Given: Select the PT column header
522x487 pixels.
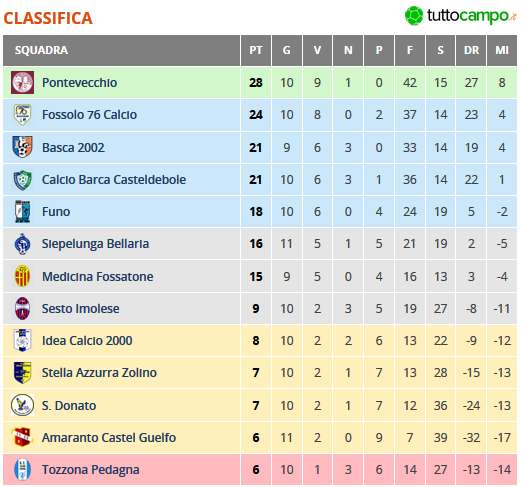Looking at the screenshot, I should click(256, 50).
